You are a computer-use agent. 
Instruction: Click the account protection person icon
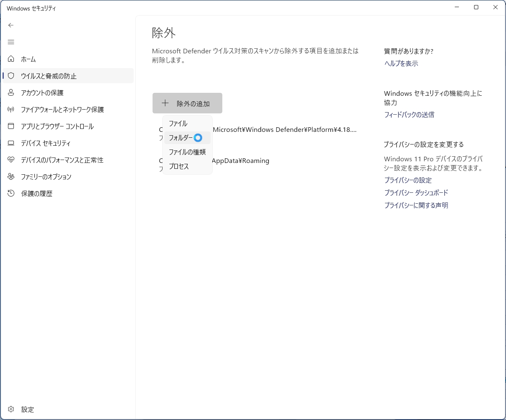[x=11, y=93]
